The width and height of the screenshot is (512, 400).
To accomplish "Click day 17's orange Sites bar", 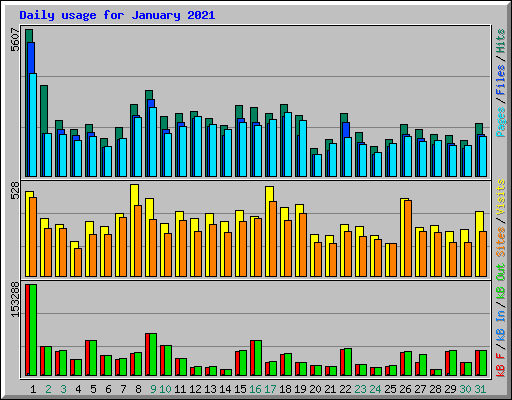I will [273, 239].
